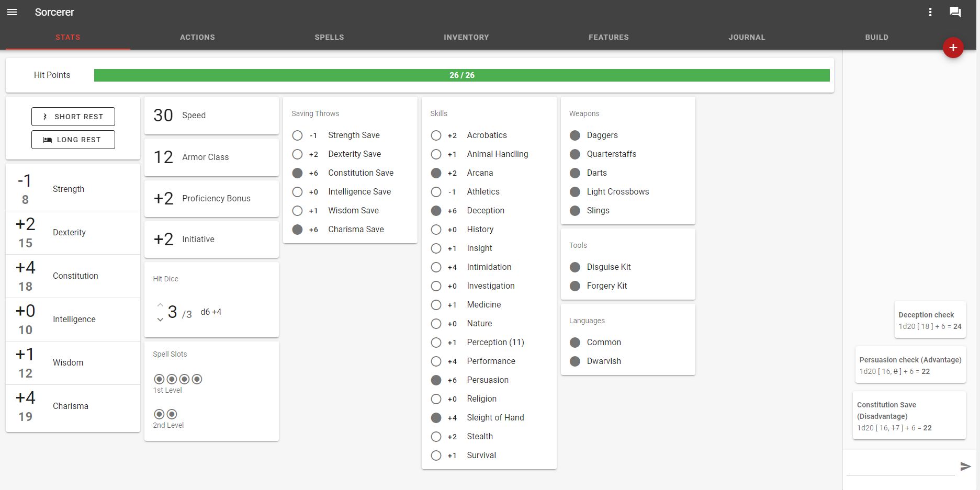The width and height of the screenshot is (980, 490).
Task: Open the chat panel icon
Action: tap(955, 12)
